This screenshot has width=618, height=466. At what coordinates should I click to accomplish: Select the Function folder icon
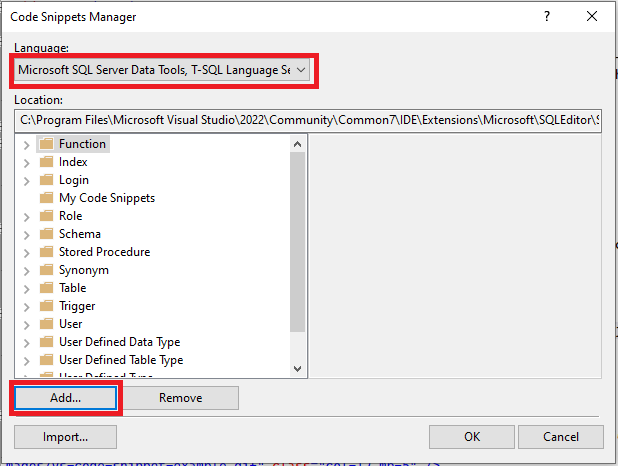47,144
